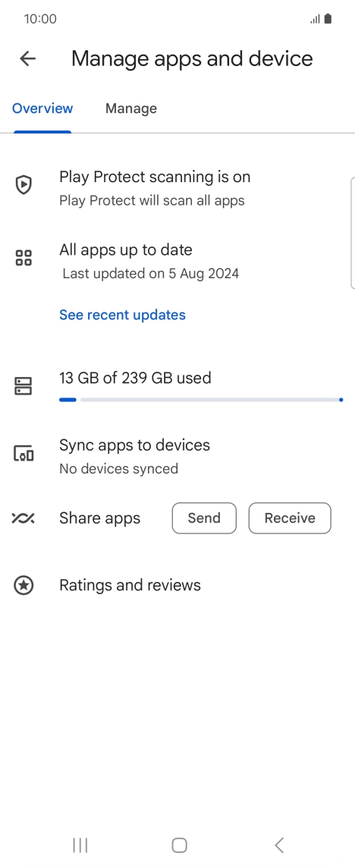Tap the sync devices icon
The image size is (355, 868).
pos(24,454)
